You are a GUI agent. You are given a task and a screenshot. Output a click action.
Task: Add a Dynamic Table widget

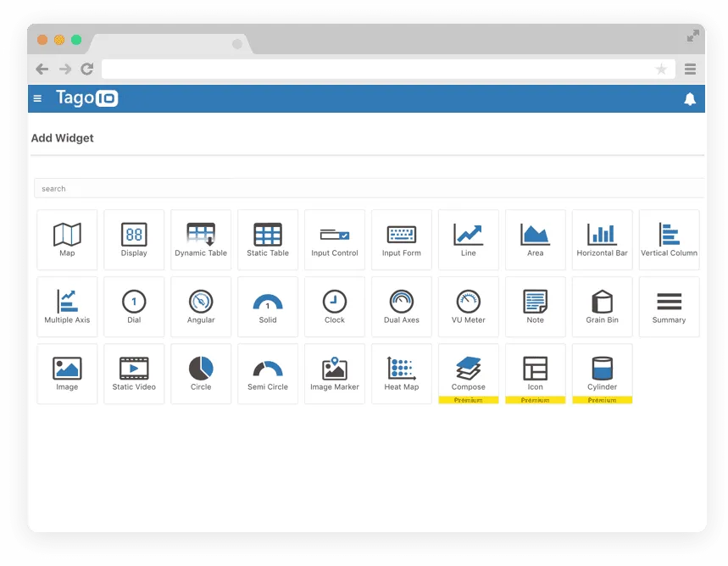pyautogui.click(x=201, y=239)
